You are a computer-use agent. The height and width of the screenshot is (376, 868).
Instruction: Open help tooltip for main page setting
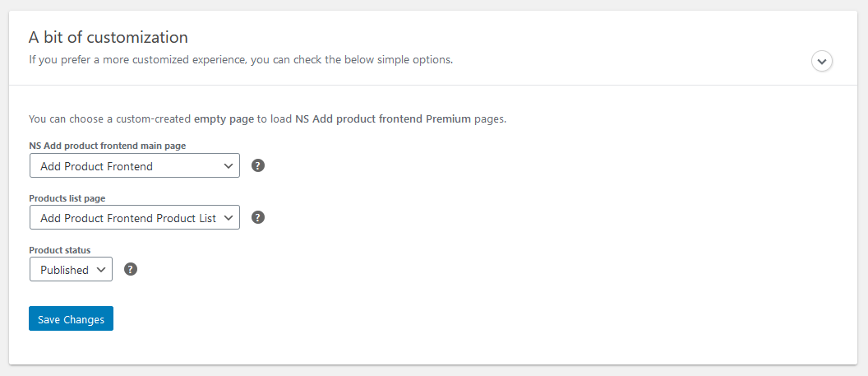[258, 165]
